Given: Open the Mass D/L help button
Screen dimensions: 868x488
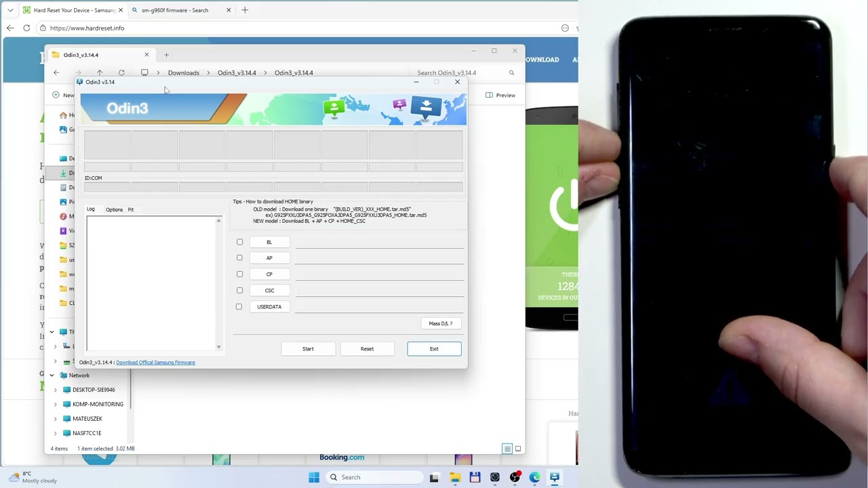Looking at the screenshot, I should pyautogui.click(x=440, y=323).
